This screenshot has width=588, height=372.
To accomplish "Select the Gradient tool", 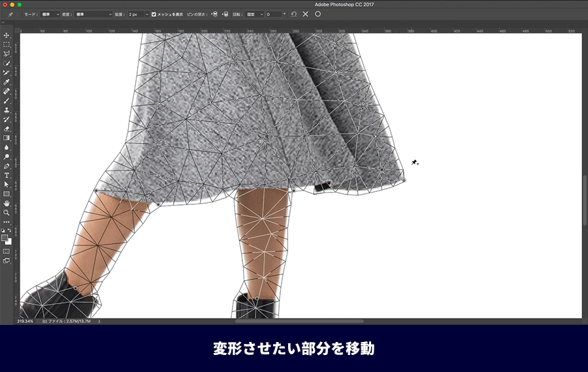I will [7, 138].
